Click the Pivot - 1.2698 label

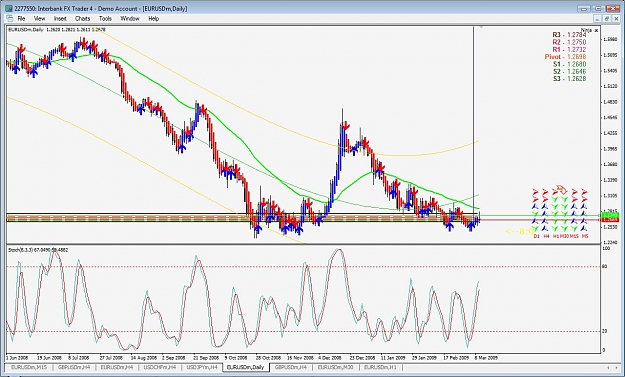point(565,57)
